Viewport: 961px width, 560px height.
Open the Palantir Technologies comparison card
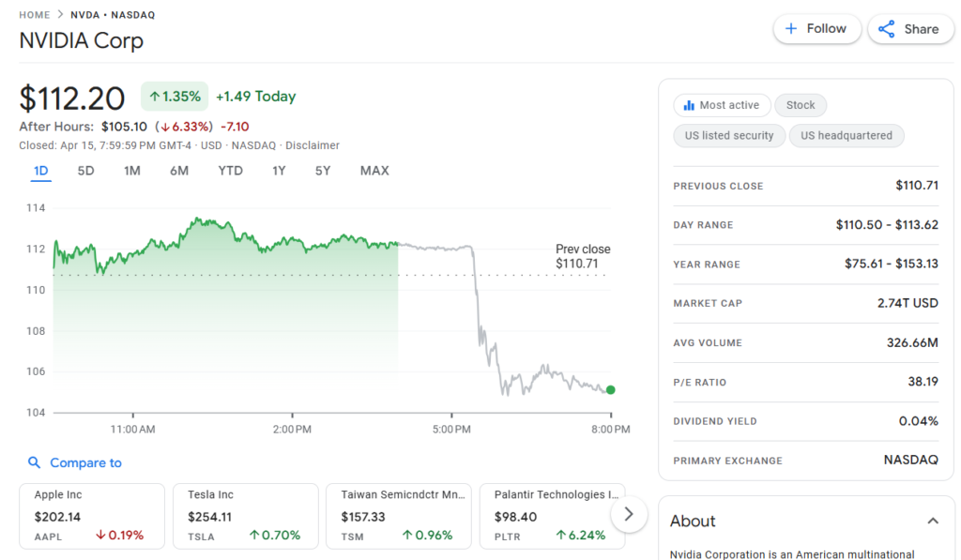coord(552,516)
